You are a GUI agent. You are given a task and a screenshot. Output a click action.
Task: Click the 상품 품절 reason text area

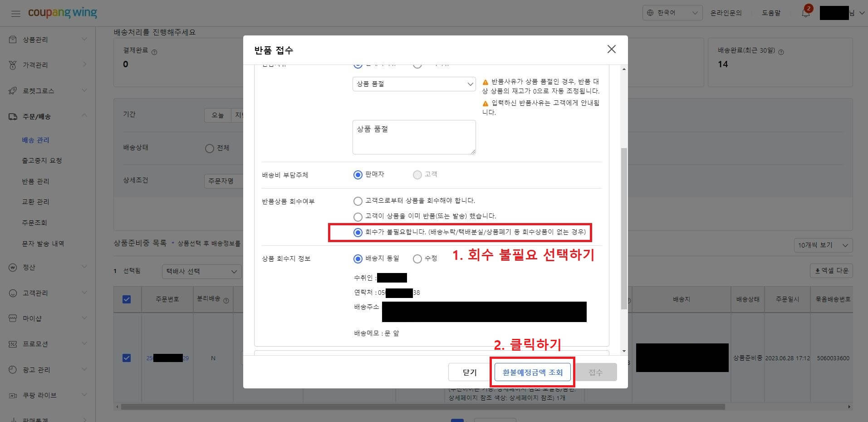(x=414, y=137)
